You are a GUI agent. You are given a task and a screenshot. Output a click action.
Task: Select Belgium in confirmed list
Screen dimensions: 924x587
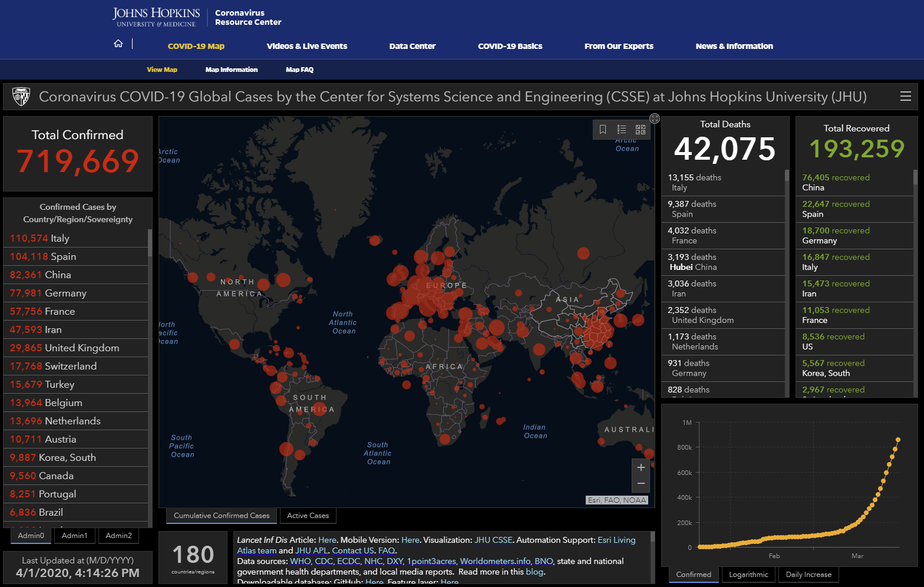(x=75, y=403)
